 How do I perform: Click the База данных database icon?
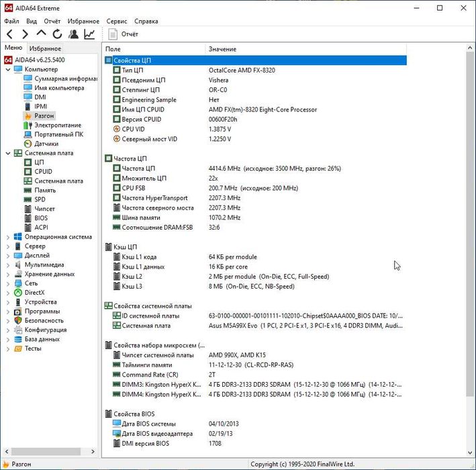(x=18, y=339)
